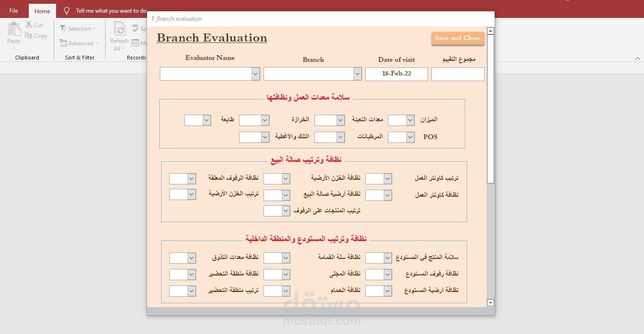Open the ترتيب منطقة التحضير dropdown
Image resolution: width=644 pixels, height=334 pixels.
pos(191,291)
